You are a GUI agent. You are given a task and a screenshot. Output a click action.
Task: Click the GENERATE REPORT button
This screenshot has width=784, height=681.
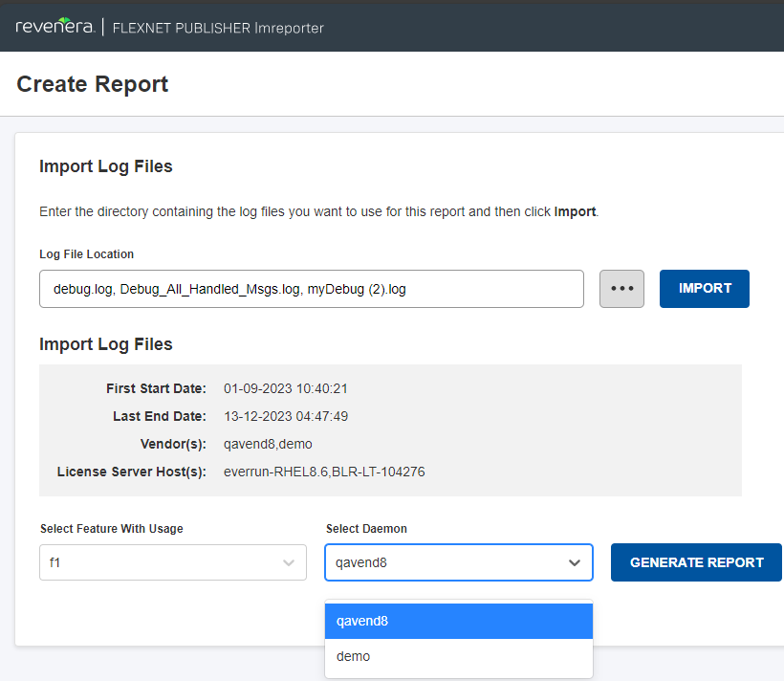coord(696,562)
